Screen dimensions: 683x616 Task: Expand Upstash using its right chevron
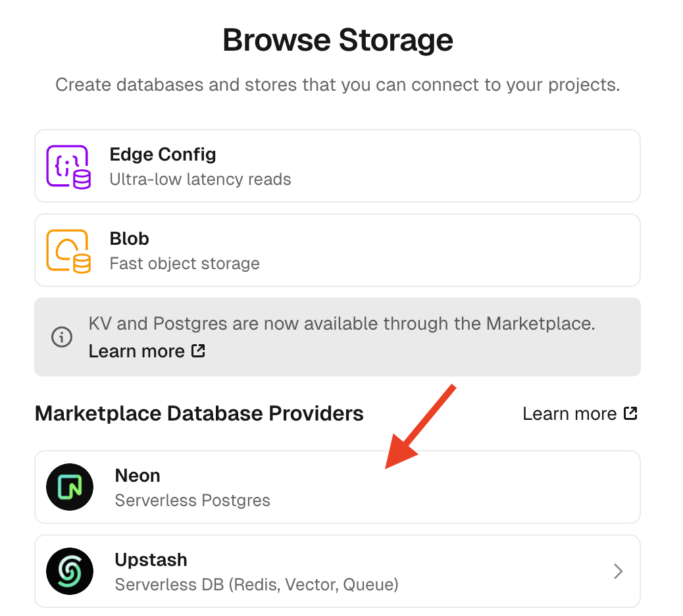618,571
